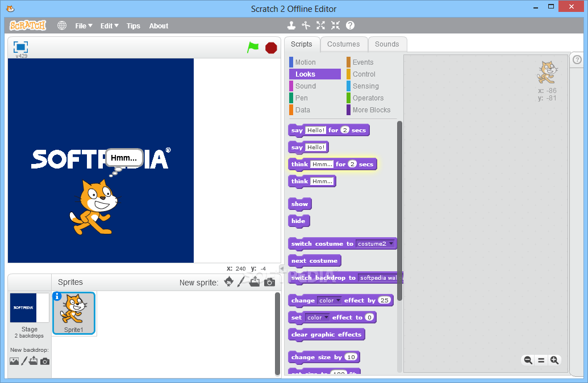Open color dropdown in set effect block
Viewport: 588px width, 383px height.
pos(317,318)
